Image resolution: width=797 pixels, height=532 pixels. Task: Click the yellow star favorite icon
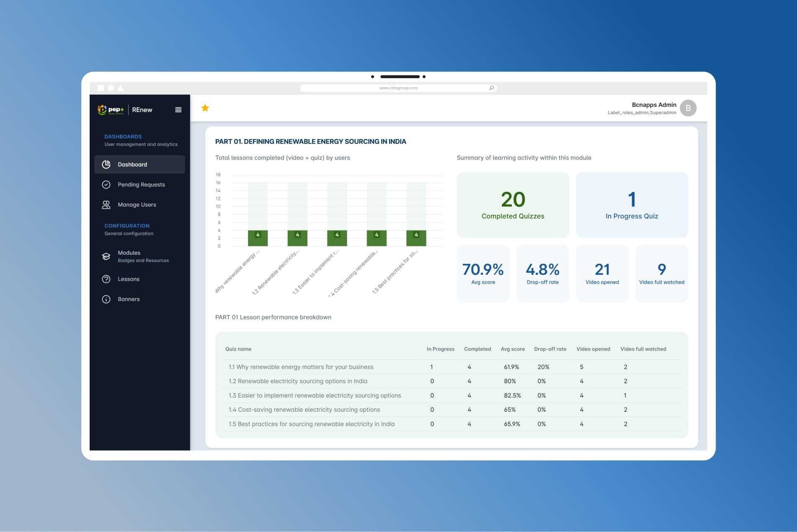pos(205,108)
